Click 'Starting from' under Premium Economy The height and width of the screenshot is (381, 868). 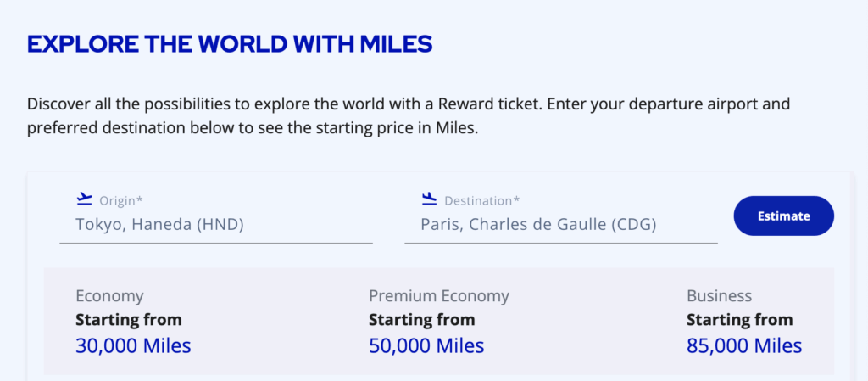coord(421,320)
